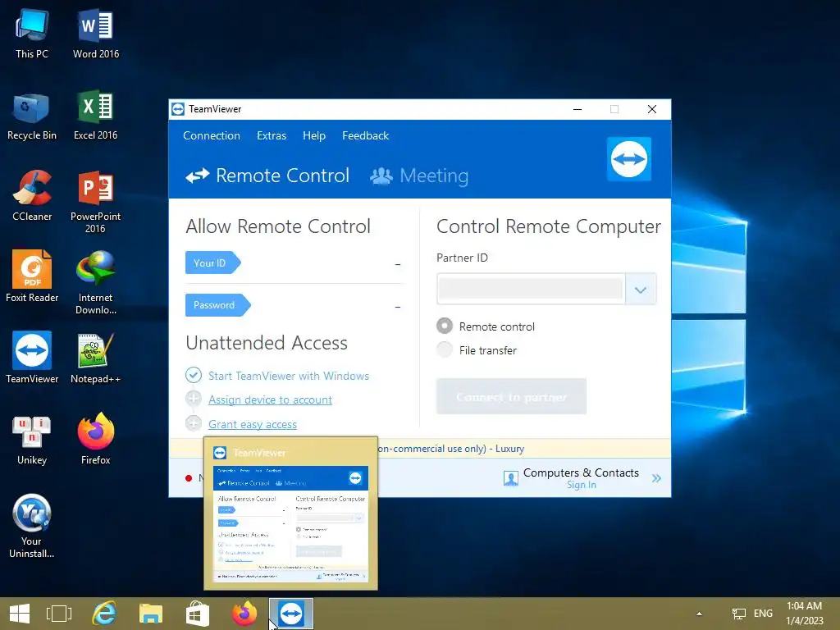Open the Help menu
840x630 pixels.
[x=314, y=135]
